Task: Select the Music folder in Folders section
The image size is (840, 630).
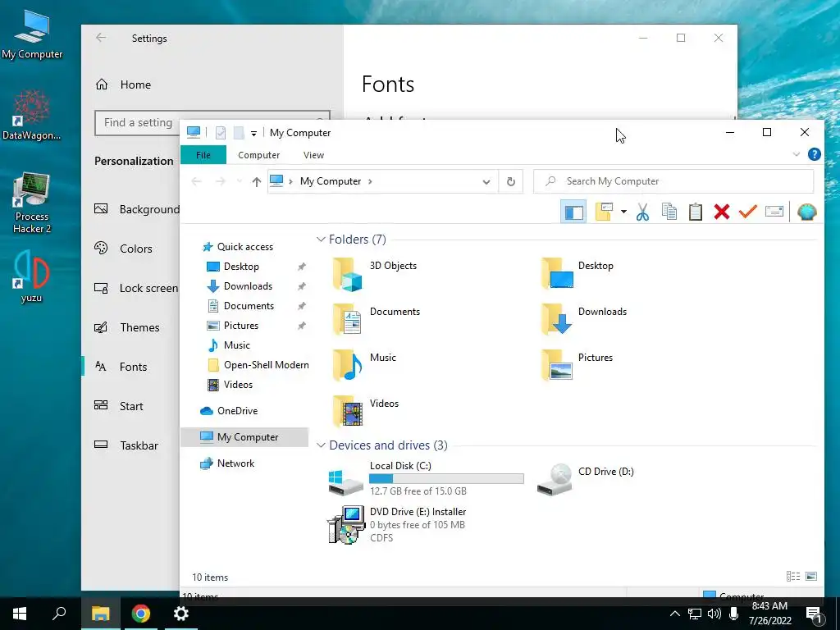Action: point(364,365)
